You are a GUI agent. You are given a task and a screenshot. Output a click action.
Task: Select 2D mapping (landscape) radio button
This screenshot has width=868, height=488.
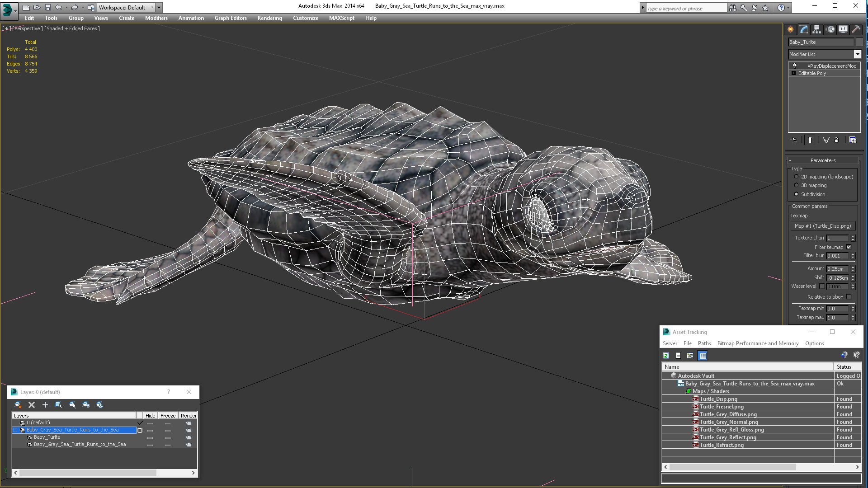796,177
